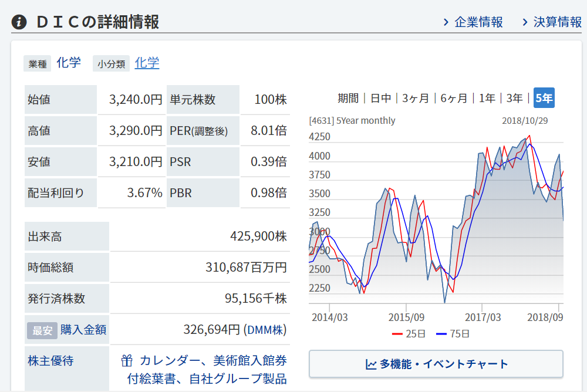Open 多機能・イベントチャート button
Viewport: 587px width, 392px height.
436,364
